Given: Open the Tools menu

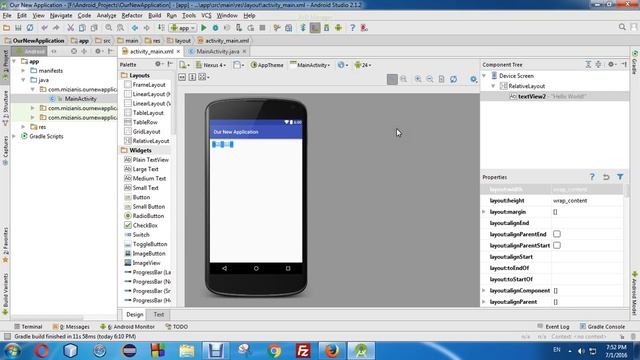Looking at the screenshot, I should (189, 16).
